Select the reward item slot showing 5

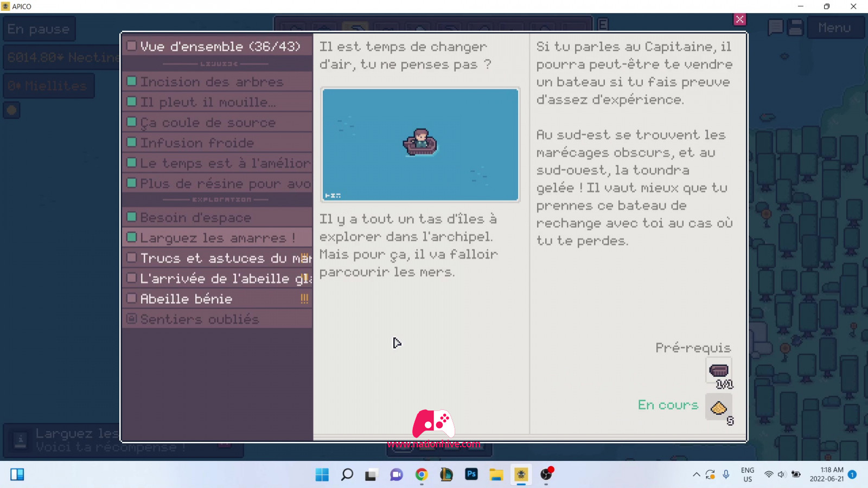point(719,407)
